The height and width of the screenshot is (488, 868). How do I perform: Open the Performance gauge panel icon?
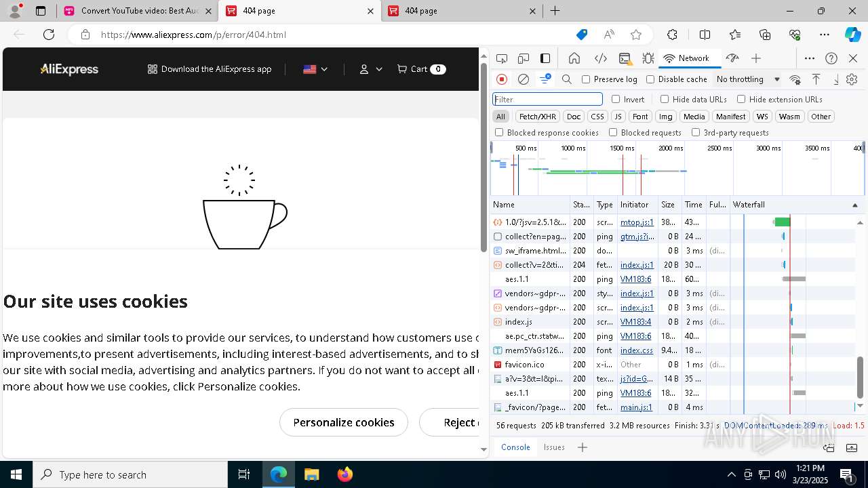[x=732, y=58]
